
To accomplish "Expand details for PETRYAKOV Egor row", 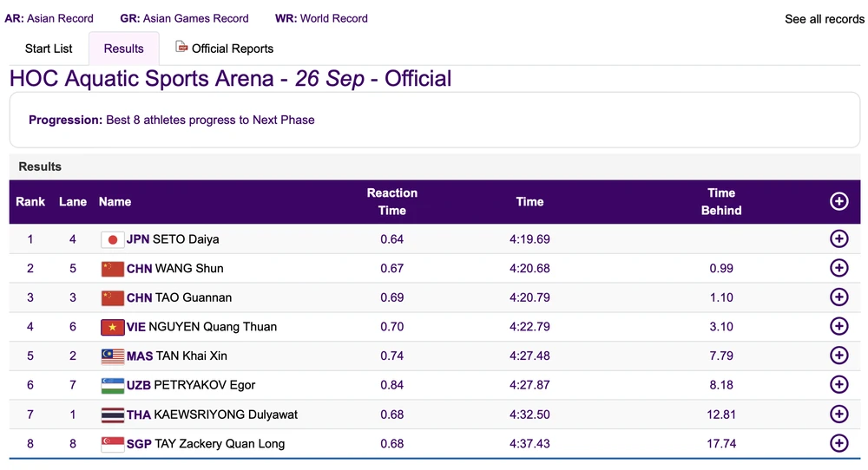I will pos(838,384).
